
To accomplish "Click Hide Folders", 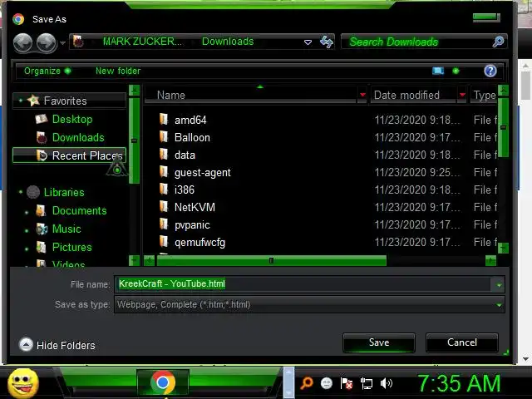I will [57, 345].
